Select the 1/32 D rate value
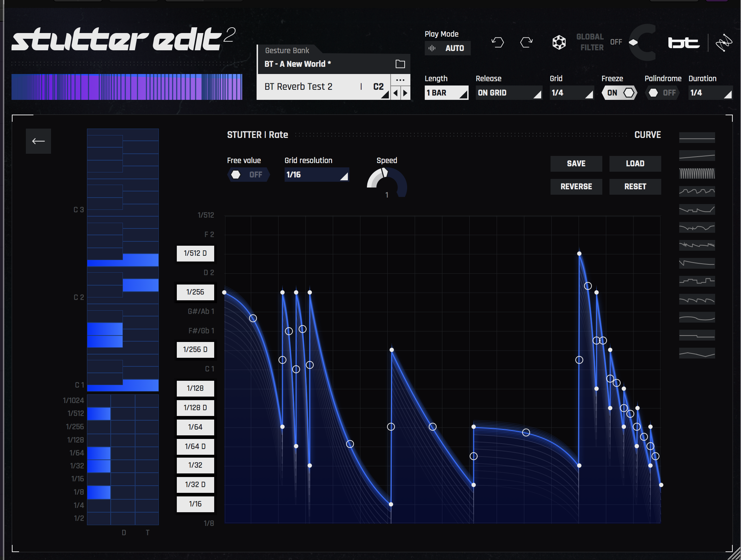Viewport: 741px width, 560px height. [x=195, y=485]
